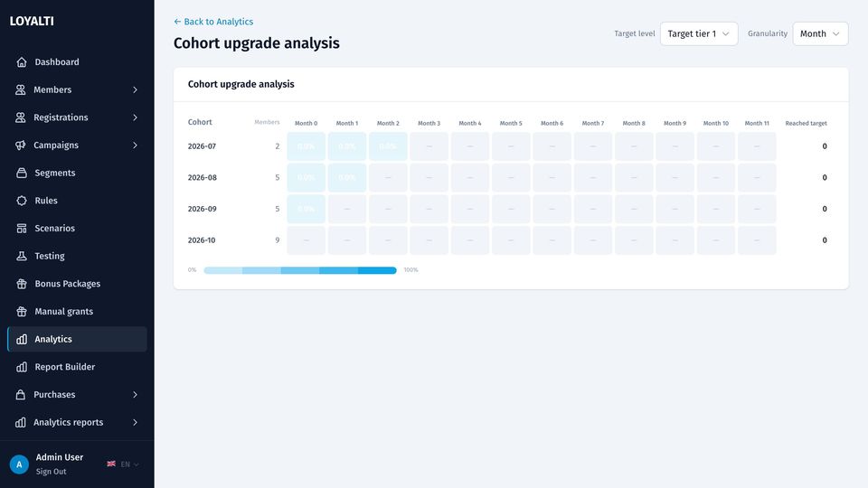Click the Campaigns megaphone icon

[x=21, y=145]
